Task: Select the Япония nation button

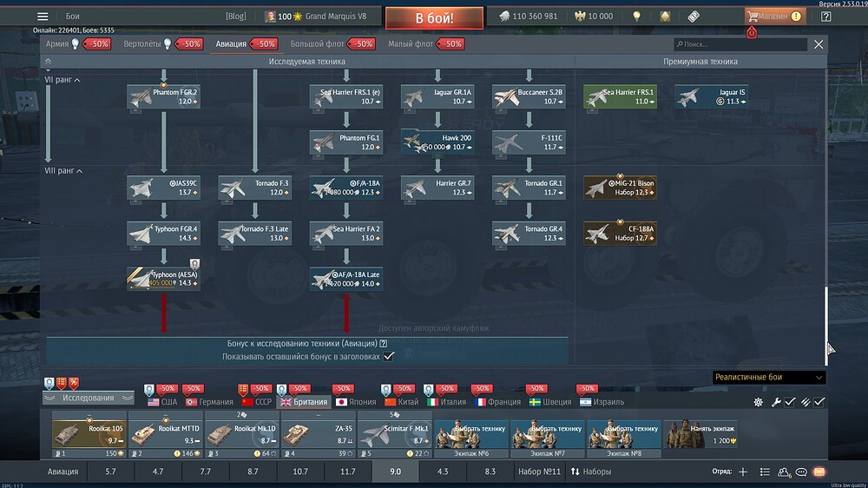Action: click(354, 402)
